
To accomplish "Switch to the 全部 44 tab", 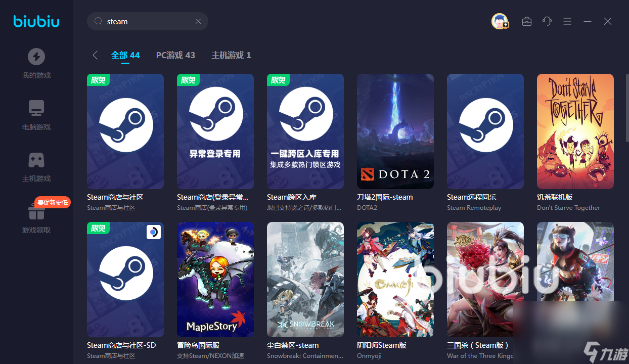I will (x=125, y=55).
